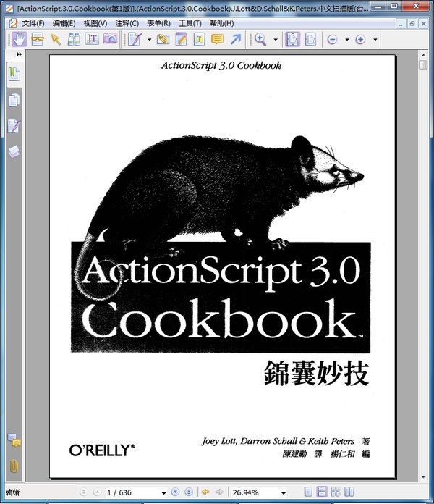The height and width of the screenshot is (504, 434).
Task: Go forward to next view arrow
Action: tap(219, 492)
